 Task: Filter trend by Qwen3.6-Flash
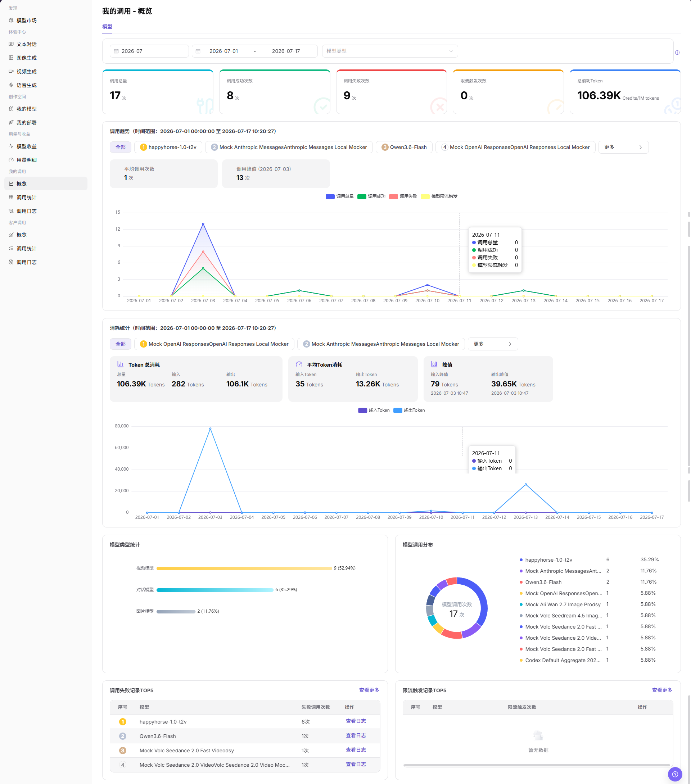(404, 147)
